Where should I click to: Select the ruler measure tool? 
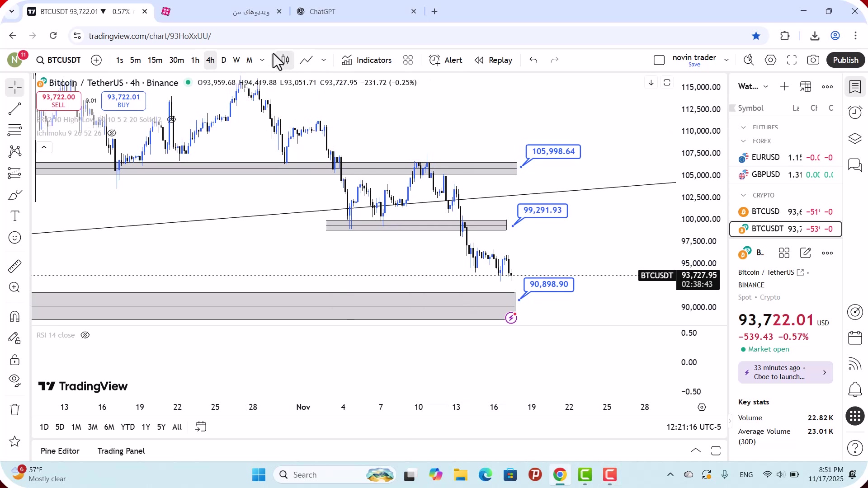15,266
